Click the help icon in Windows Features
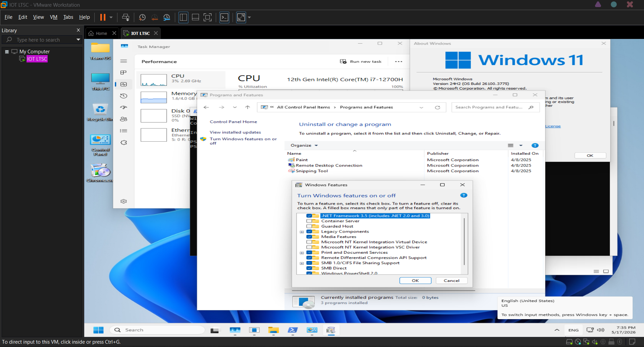The height and width of the screenshot is (347, 644). pos(464,195)
